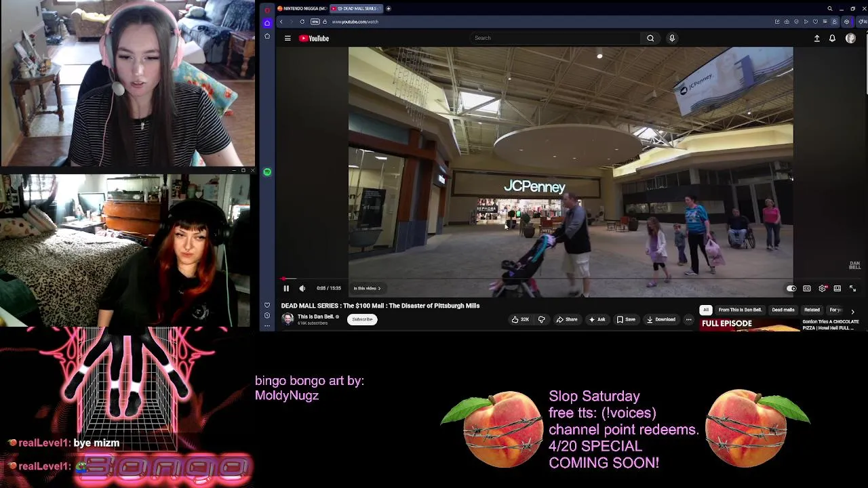The image size is (868, 488).
Task: Open the browser profile account icon
Action: click(835, 22)
